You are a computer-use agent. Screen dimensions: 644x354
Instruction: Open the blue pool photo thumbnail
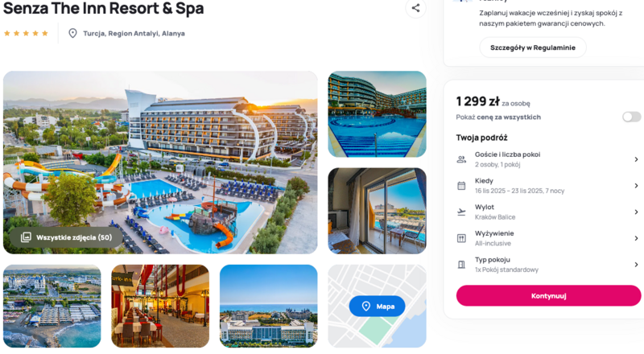tap(377, 114)
